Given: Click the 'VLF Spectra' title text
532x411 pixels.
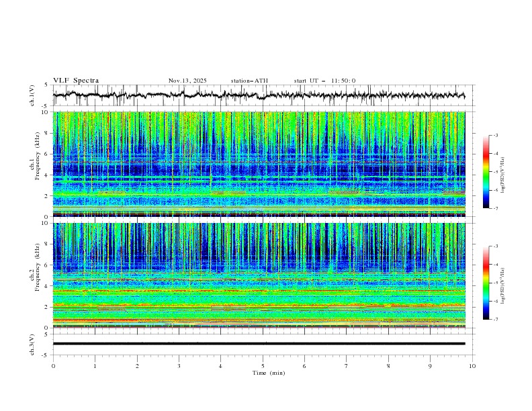Looking at the screenshot, I should coord(76,81).
